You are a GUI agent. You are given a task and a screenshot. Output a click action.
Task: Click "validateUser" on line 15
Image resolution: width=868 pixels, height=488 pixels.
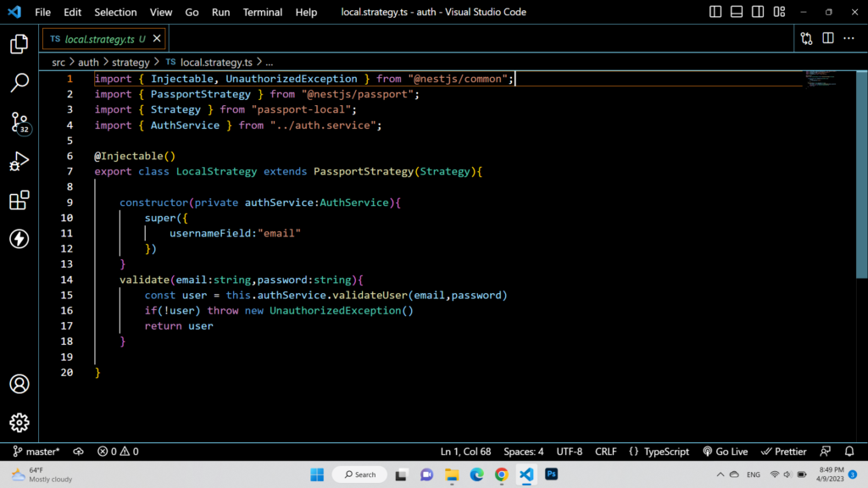370,296
